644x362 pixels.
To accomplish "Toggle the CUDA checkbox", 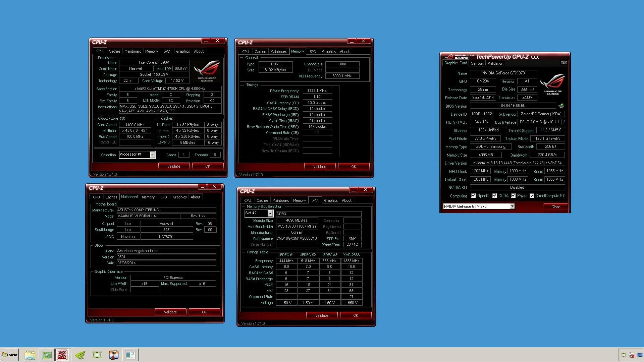I will coord(494,196).
